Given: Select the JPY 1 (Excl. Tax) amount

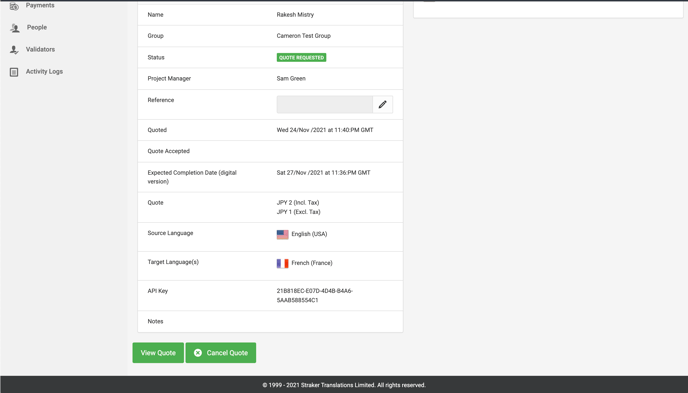Looking at the screenshot, I should (x=298, y=212).
